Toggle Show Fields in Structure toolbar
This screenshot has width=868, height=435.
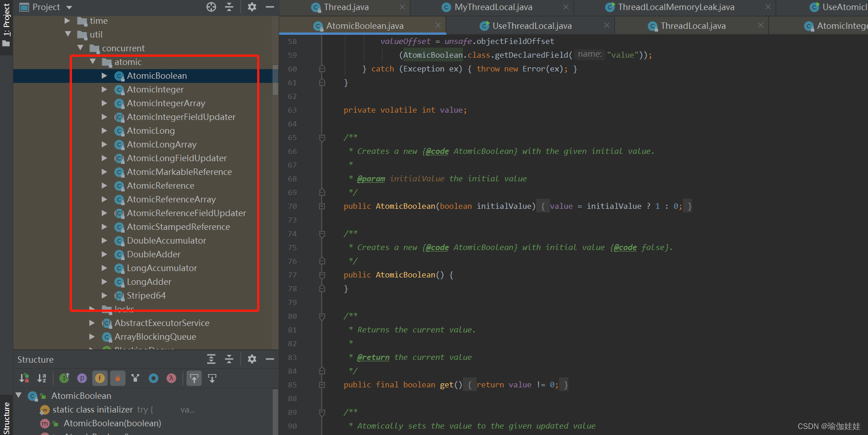click(100, 378)
